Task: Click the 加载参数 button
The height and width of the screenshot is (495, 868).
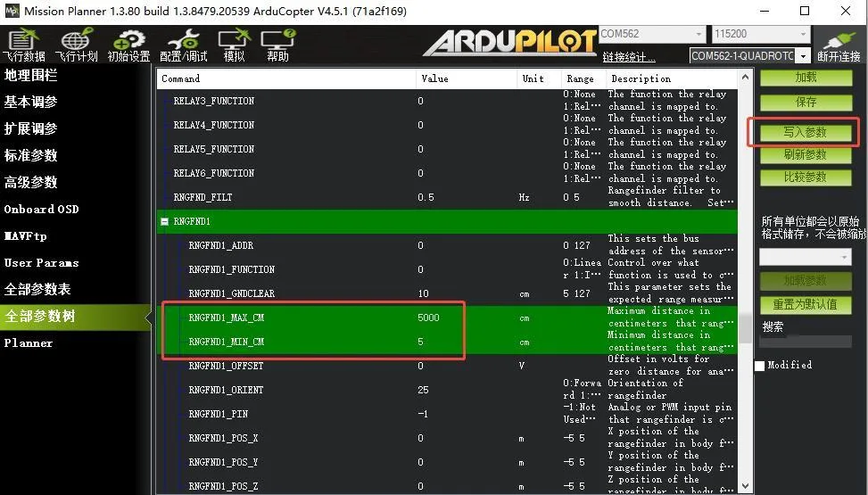Action: click(806, 281)
